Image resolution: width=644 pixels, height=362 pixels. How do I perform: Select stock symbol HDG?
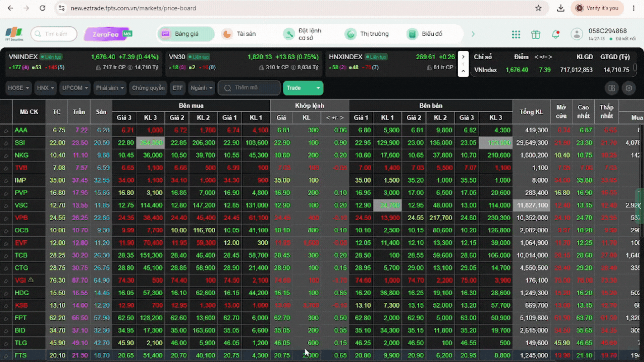pyautogui.click(x=21, y=293)
